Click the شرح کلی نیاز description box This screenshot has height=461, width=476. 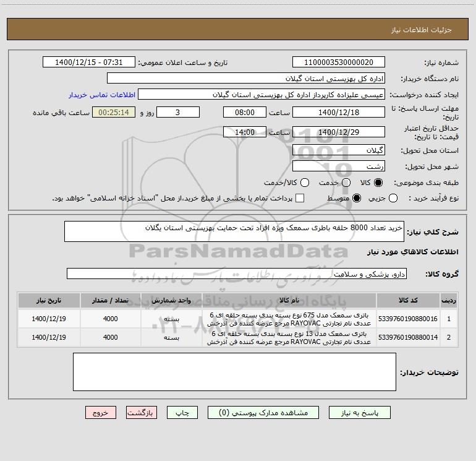tap(234, 231)
